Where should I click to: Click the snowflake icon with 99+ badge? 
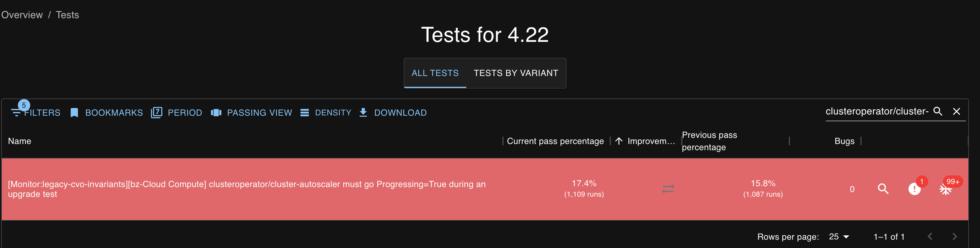[x=945, y=189]
